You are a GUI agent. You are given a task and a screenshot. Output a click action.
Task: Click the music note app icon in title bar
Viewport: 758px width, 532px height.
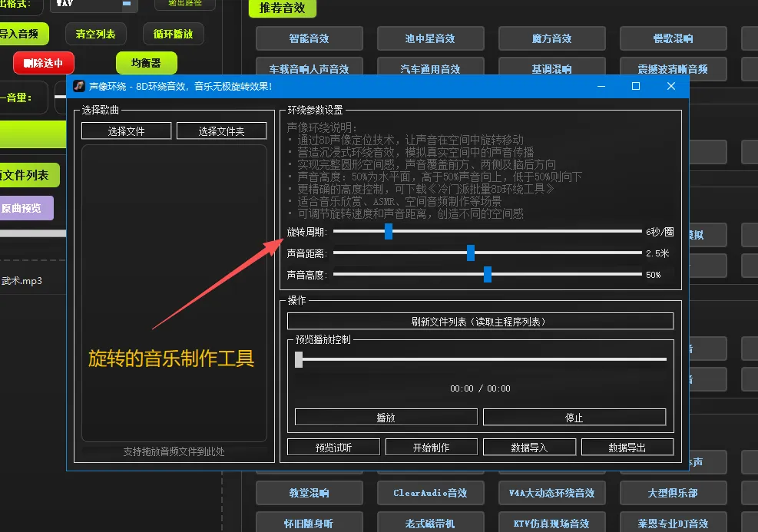79,86
